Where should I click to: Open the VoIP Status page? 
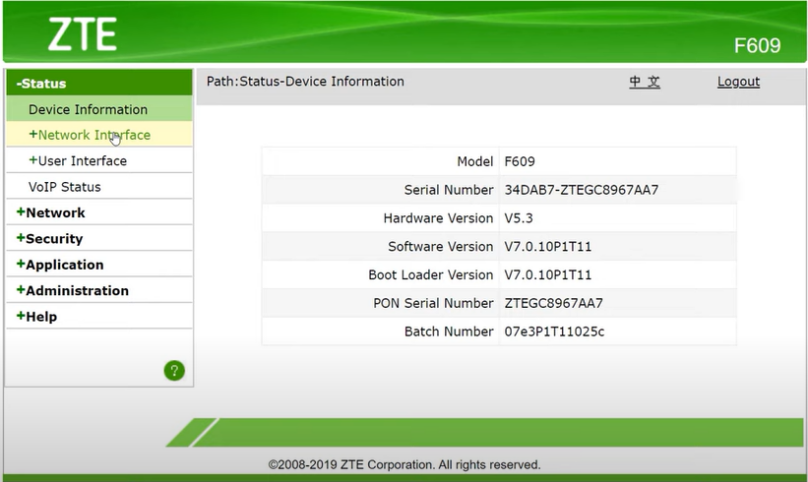point(99,187)
